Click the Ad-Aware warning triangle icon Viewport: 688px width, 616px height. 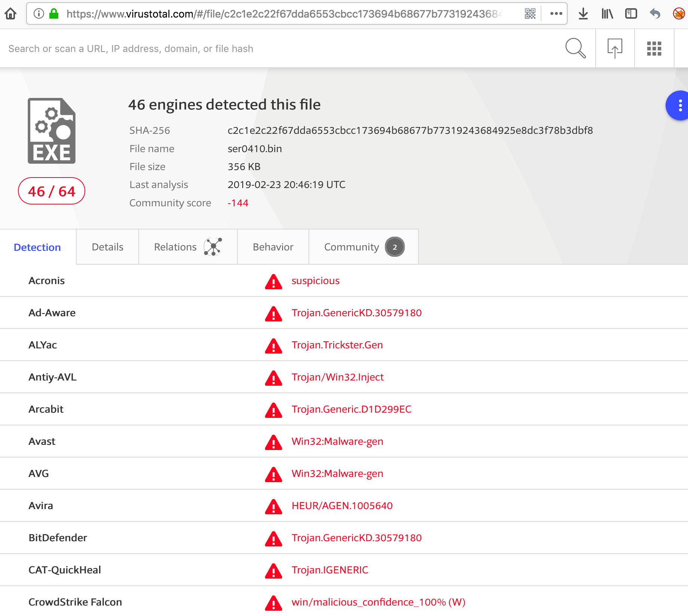273,314
